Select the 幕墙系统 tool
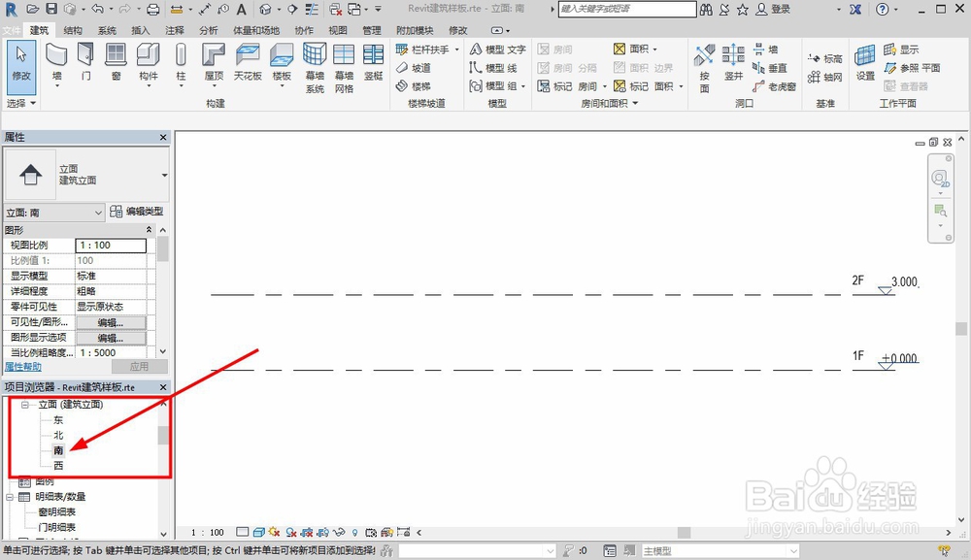This screenshot has height=560, width=971. pyautogui.click(x=315, y=68)
